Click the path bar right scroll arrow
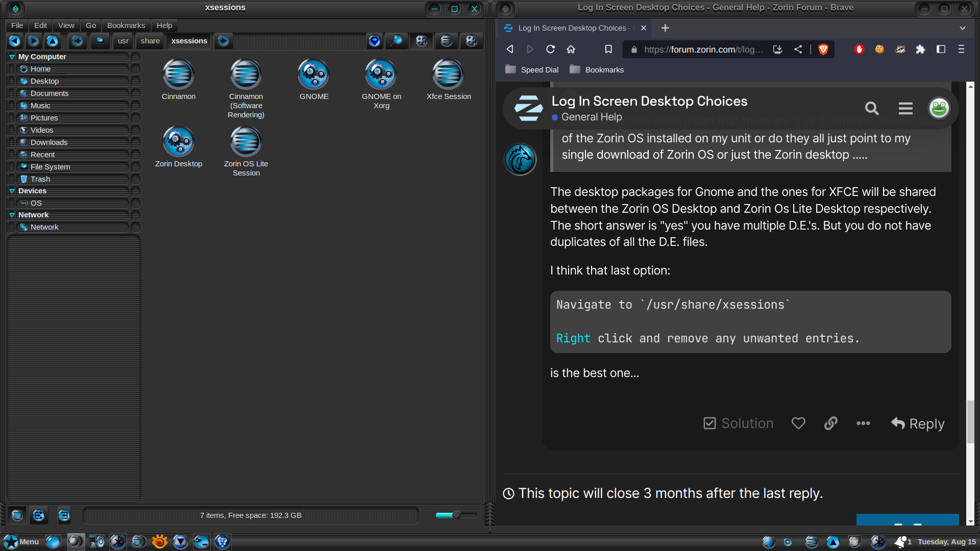The width and height of the screenshot is (980, 551). [223, 41]
